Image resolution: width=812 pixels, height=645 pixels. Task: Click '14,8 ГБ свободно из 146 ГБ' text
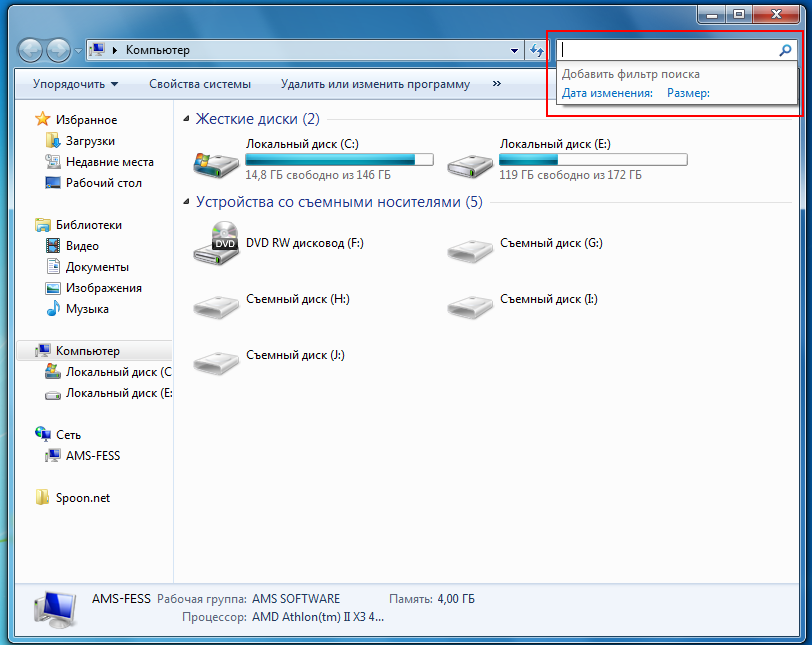(x=318, y=175)
